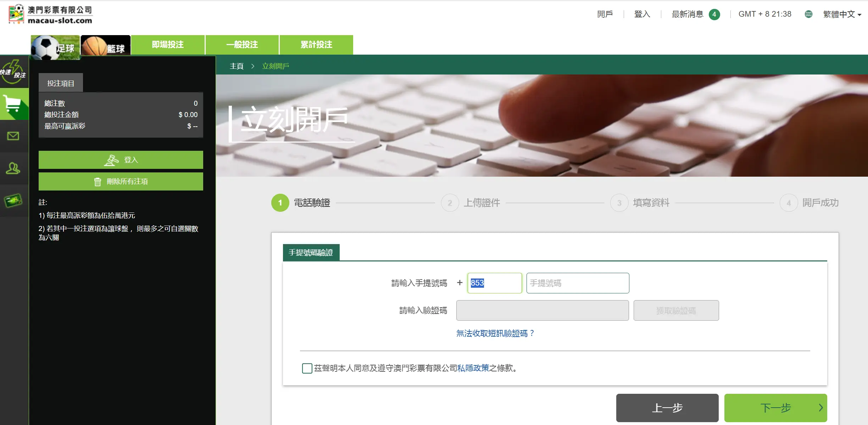The image size is (868, 425).
Task: Open the 私隱政策 privacy policy link
Action: pos(473,368)
